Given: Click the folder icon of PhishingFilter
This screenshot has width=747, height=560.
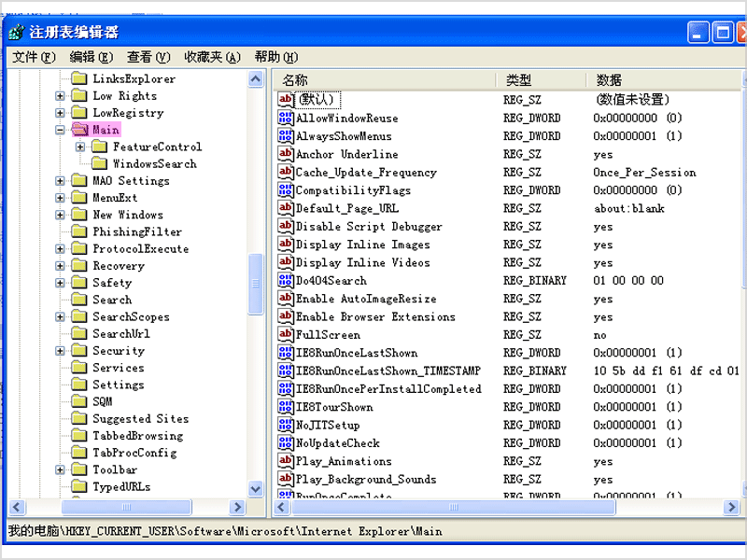Looking at the screenshot, I should pos(79,231).
